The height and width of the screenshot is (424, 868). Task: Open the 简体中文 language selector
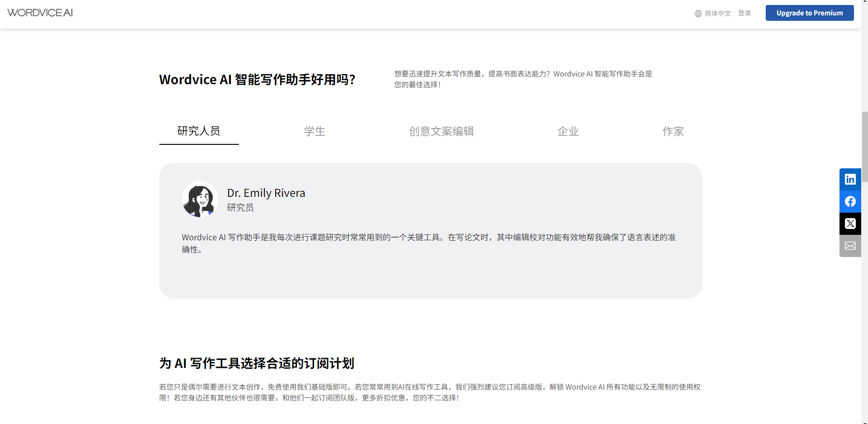click(717, 14)
